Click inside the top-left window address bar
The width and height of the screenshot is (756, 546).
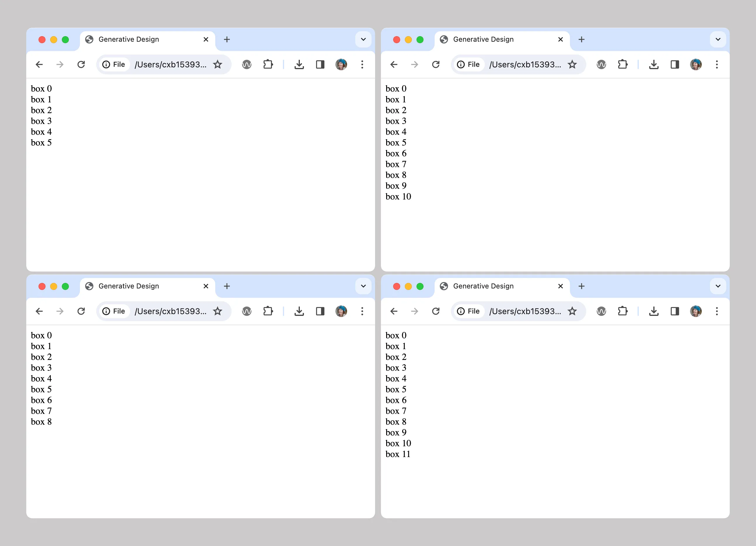tap(170, 64)
